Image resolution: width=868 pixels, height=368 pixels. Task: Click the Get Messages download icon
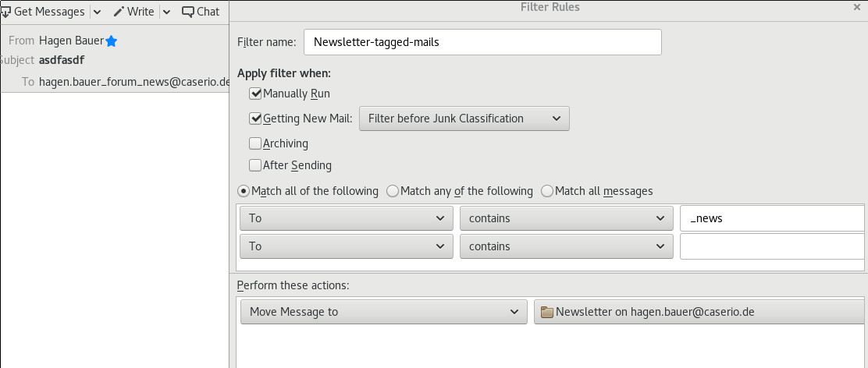pyautogui.click(x=5, y=12)
